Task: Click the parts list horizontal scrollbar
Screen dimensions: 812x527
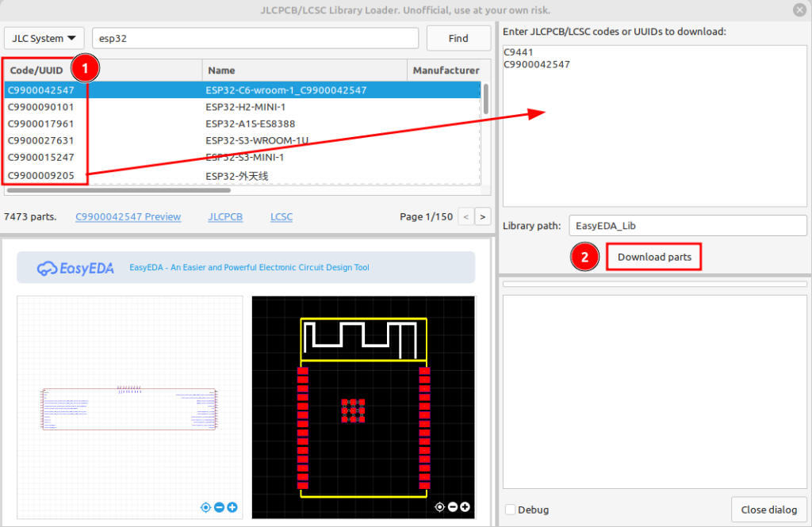Action: coord(119,190)
